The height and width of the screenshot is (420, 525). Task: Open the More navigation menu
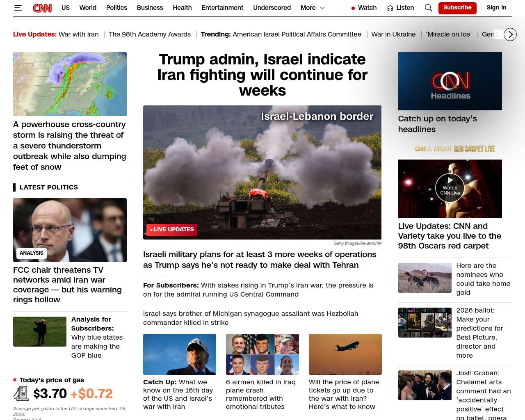[x=308, y=8]
